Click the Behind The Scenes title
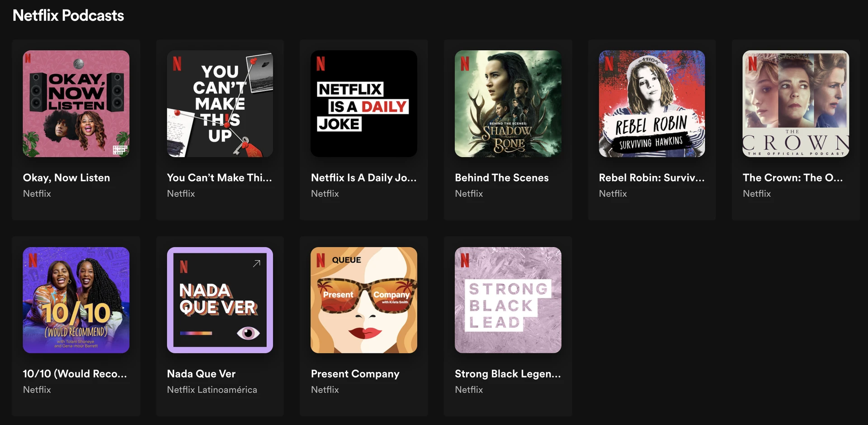Viewport: 868px width, 425px height. (x=502, y=178)
